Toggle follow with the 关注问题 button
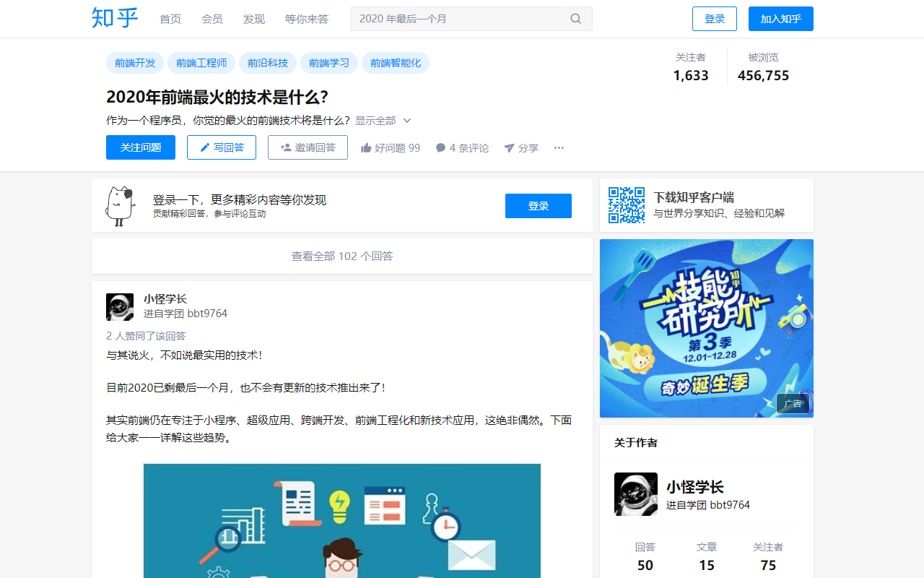This screenshot has height=578, width=924. click(x=140, y=147)
